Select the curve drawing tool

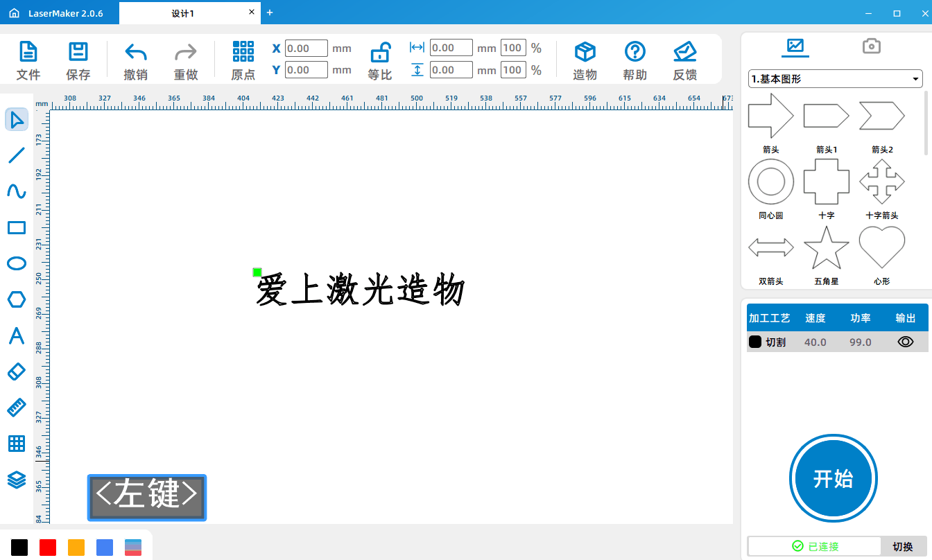17,191
